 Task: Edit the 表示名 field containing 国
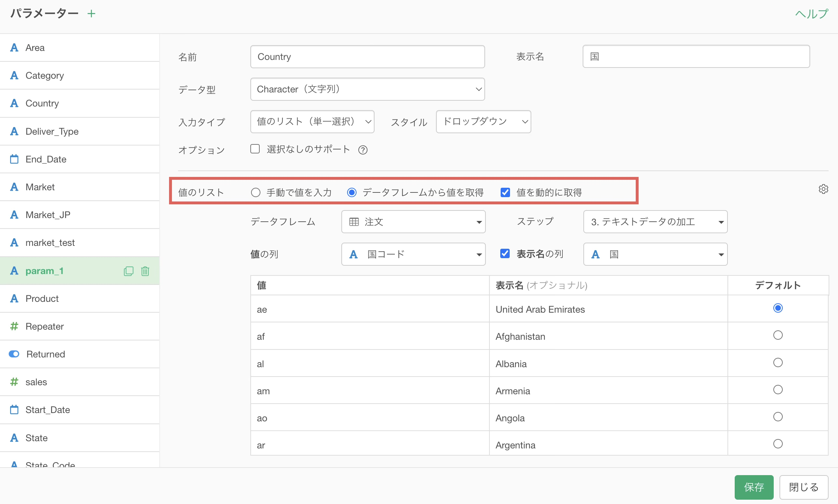pos(696,56)
